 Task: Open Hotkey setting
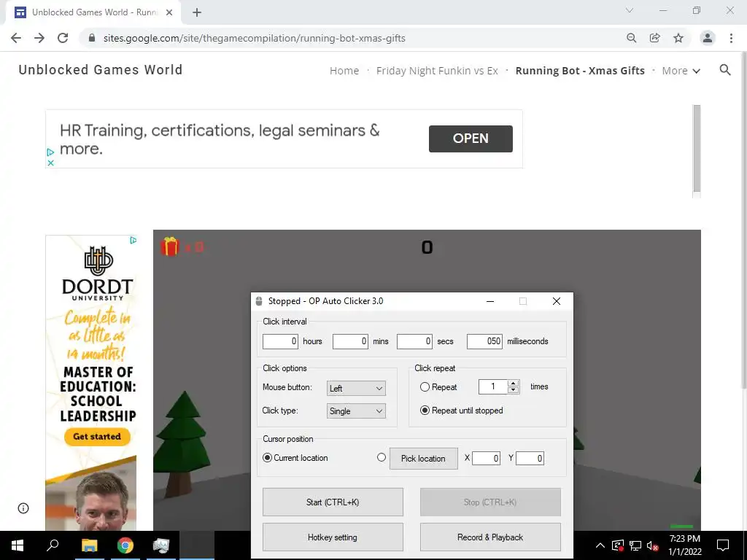333,537
